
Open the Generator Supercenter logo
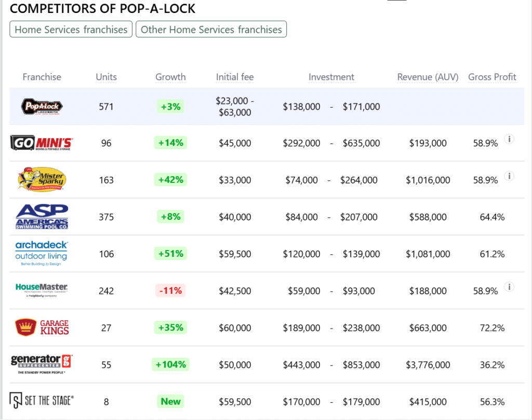coord(42,364)
